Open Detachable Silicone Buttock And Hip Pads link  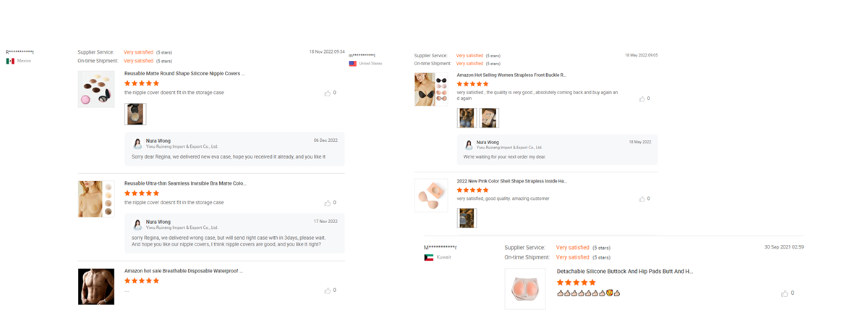[x=625, y=272]
